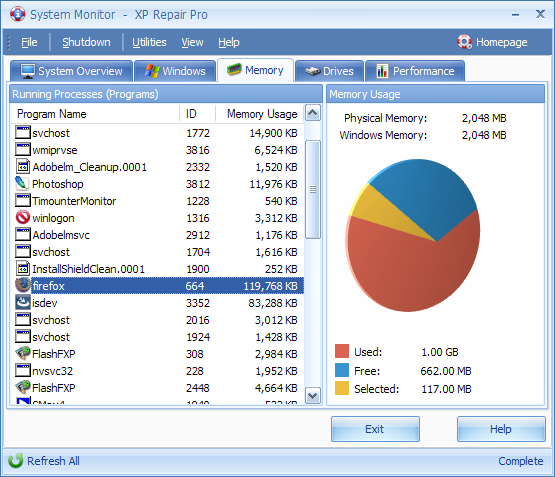Click the memory chip icon on Memory tab

pyautogui.click(x=234, y=69)
